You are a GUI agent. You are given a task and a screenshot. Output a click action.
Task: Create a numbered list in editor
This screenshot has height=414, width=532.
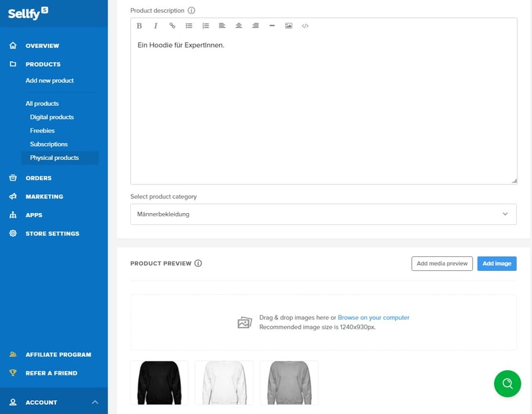[205, 26]
